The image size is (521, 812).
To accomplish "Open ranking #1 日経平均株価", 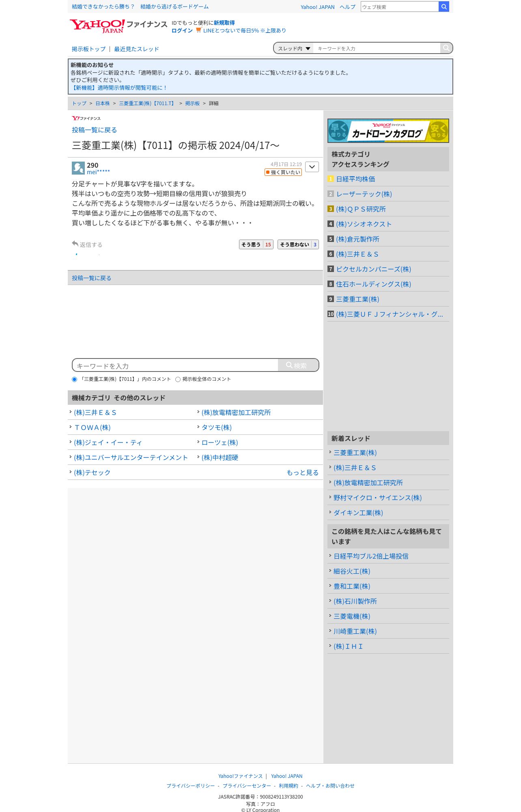I will coord(355,179).
